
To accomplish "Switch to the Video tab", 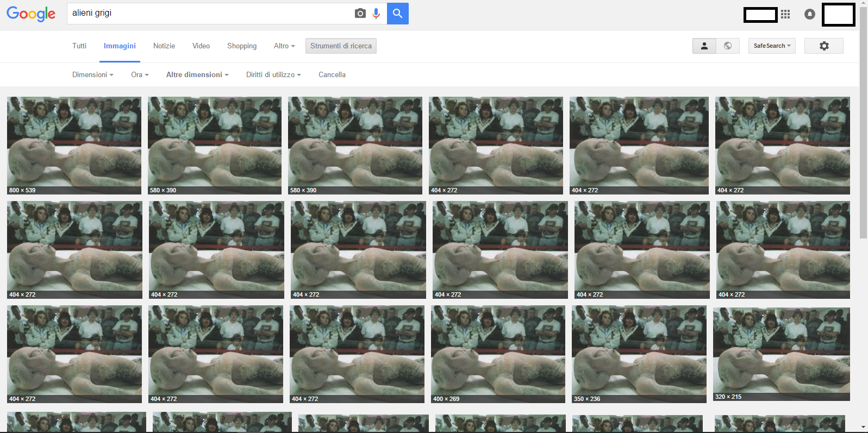I will pyautogui.click(x=201, y=46).
